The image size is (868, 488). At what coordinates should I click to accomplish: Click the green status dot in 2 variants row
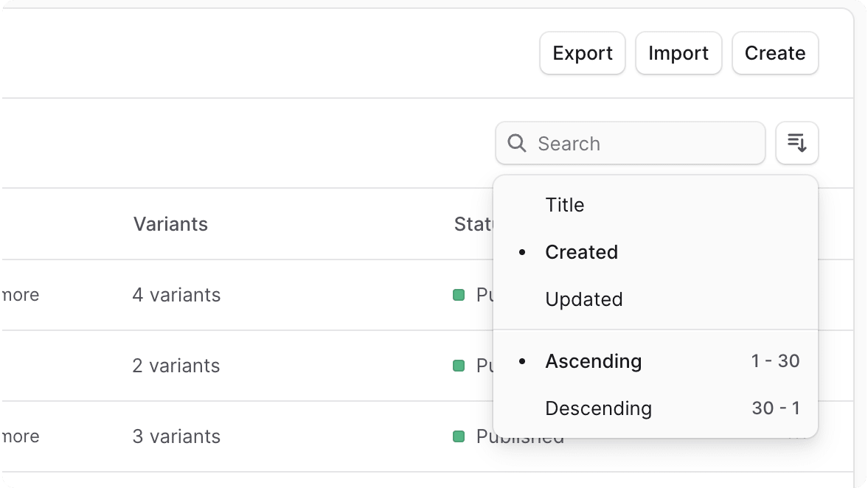459,366
